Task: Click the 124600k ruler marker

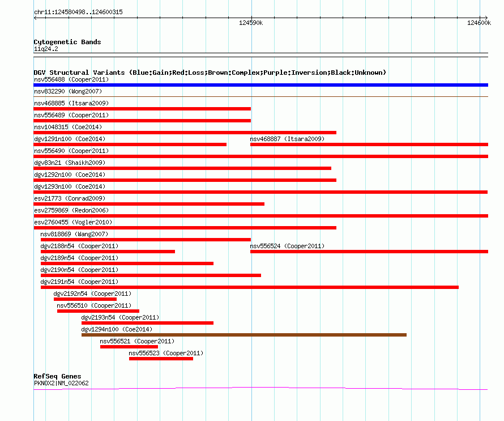Action: pyautogui.click(x=479, y=23)
